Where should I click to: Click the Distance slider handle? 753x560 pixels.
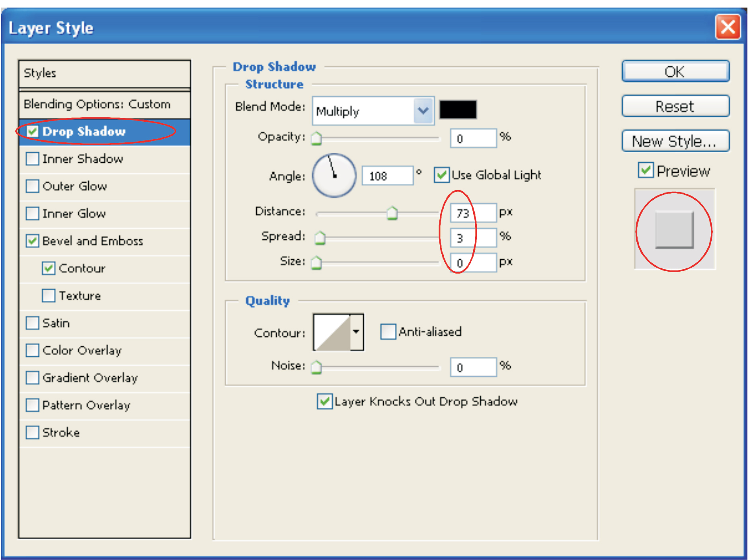pos(392,214)
